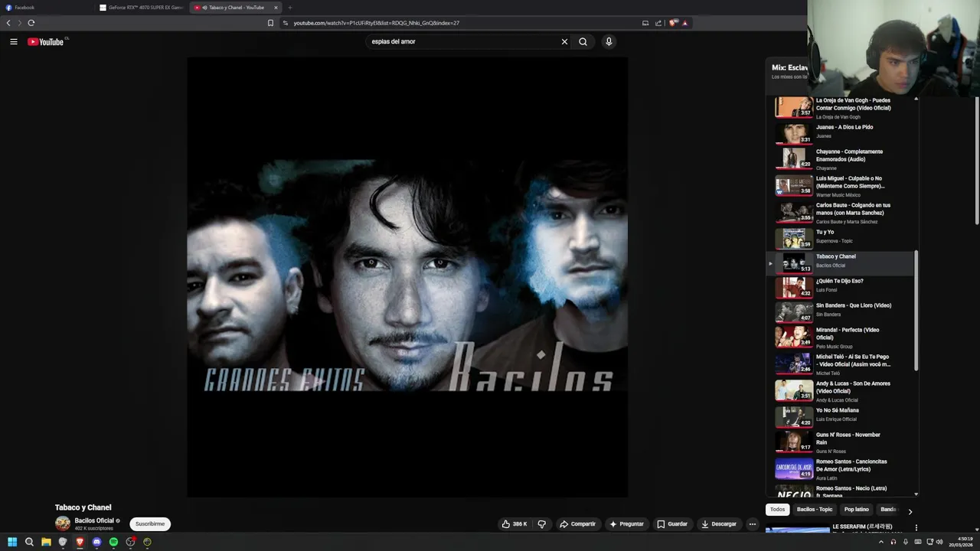Open Windows taskbar search

[29, 542]
